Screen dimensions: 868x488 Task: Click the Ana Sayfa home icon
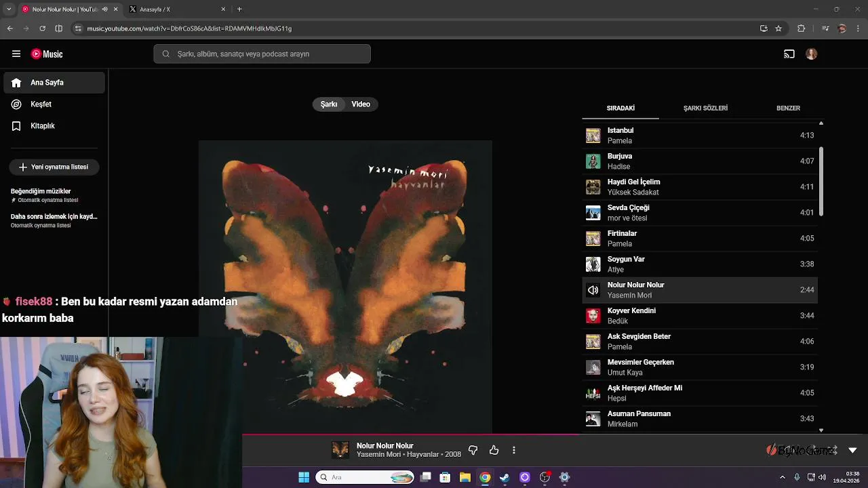[16, 83]
